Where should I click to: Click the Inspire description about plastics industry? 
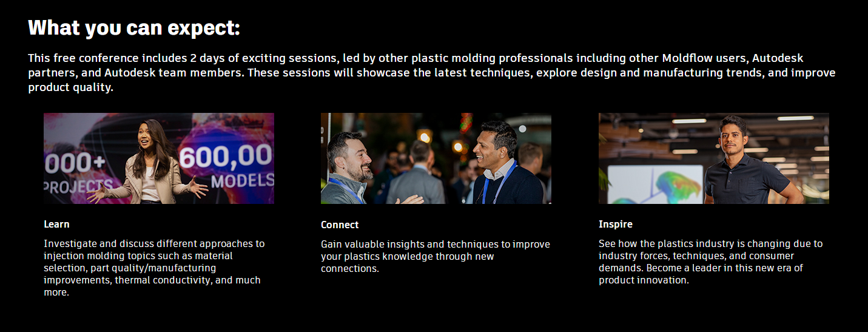[x=711, y=262]
